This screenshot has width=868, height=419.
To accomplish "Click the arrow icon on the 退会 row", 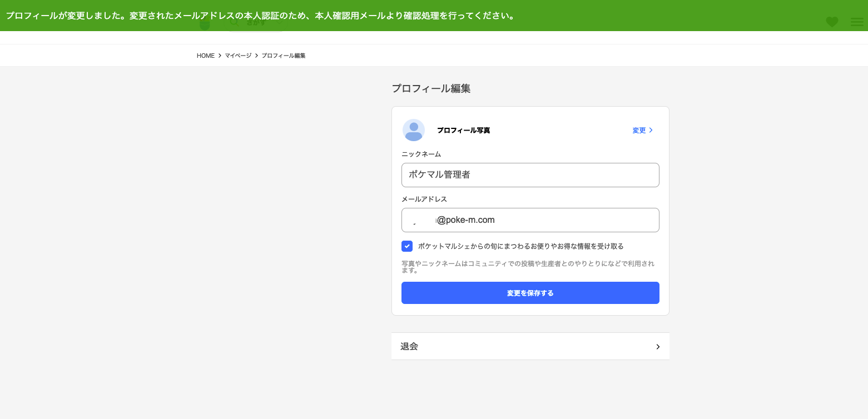I will pos(658,346).
